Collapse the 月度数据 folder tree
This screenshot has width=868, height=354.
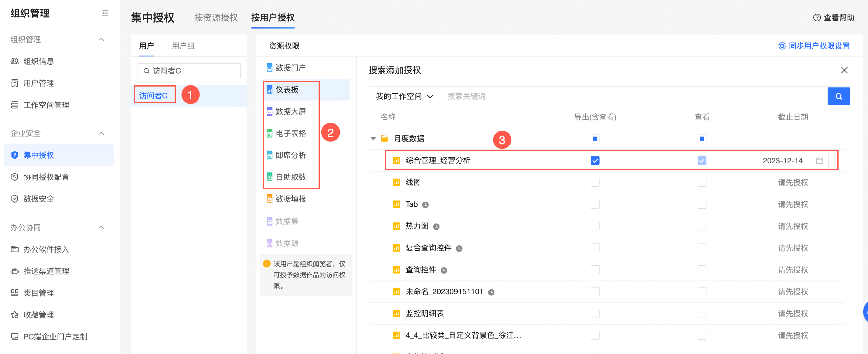tap(373, 139)
